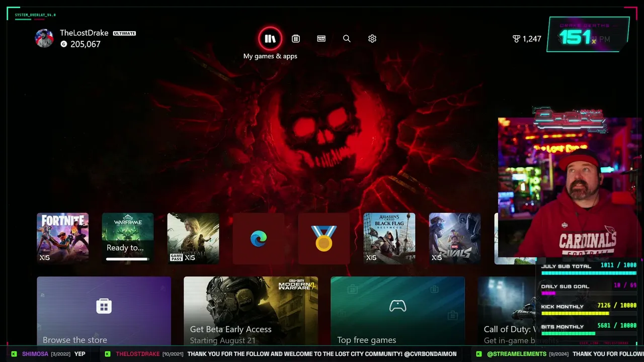Image resolution: width=644 pixels, height=362 pixels.
Task: Click the gamerscore value 205,067
Action: (86, 44)
